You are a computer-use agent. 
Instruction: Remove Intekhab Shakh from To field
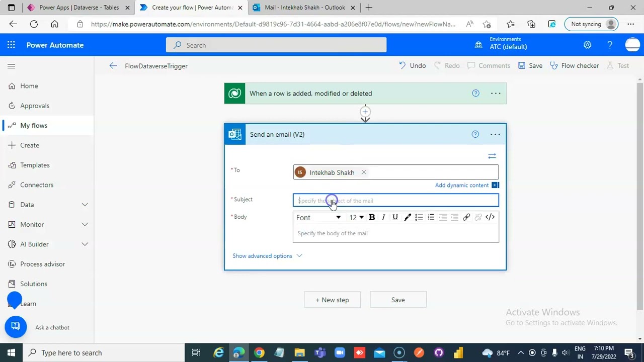tap(363, 172)
